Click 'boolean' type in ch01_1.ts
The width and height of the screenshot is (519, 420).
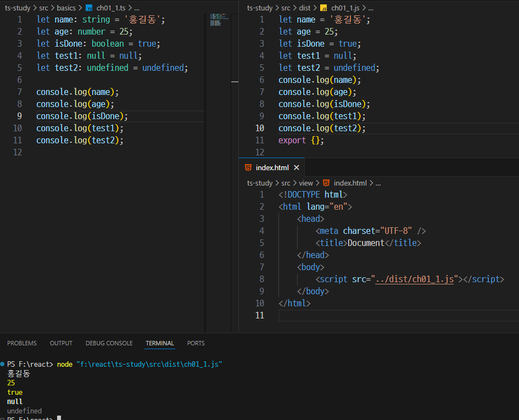108,44
